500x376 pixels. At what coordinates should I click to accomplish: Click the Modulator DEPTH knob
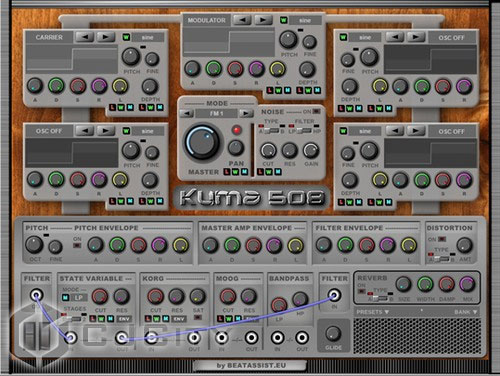[x=307, y=69]
